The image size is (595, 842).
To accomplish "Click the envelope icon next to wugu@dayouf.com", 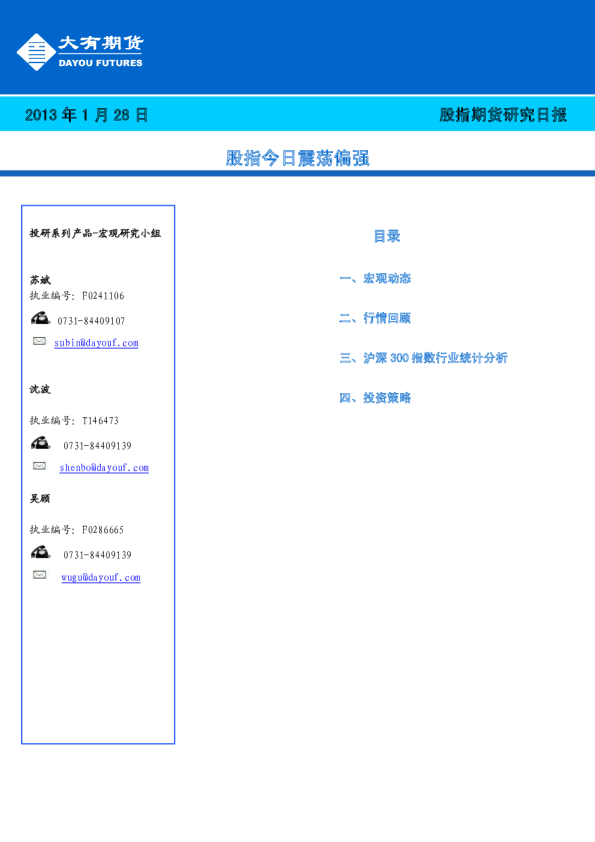I will tap(39, 575).
